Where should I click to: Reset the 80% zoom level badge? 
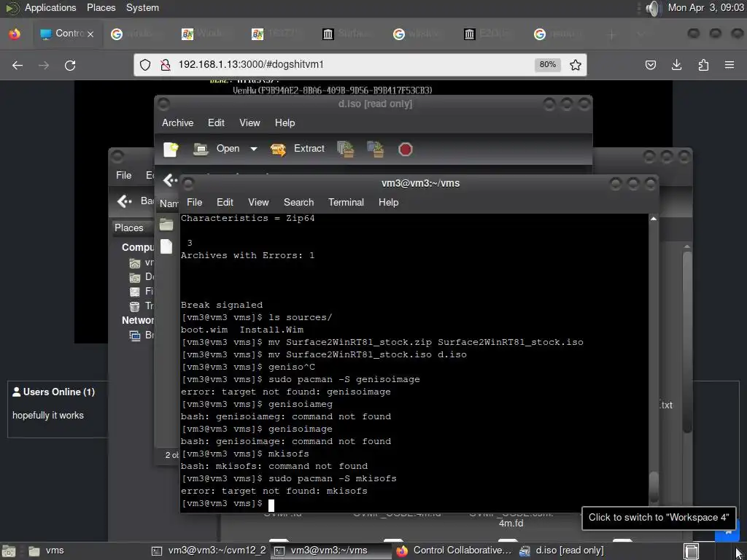(x=547, y=65)
